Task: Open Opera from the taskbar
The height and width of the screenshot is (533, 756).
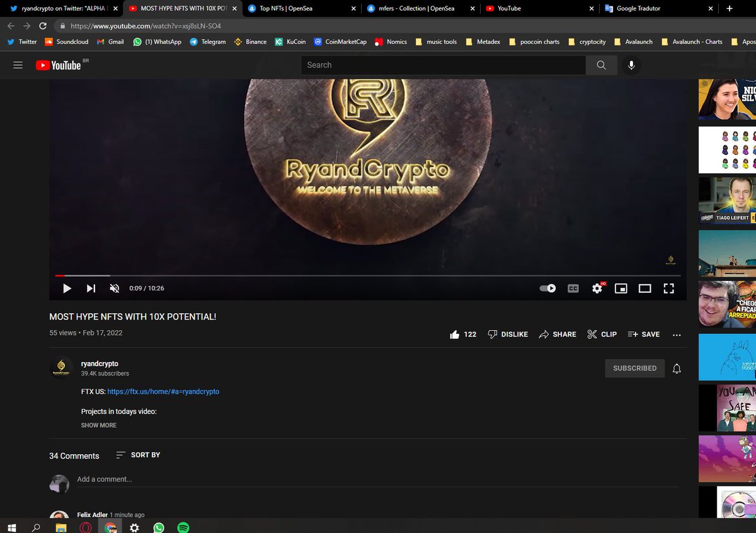Action: 85,528
